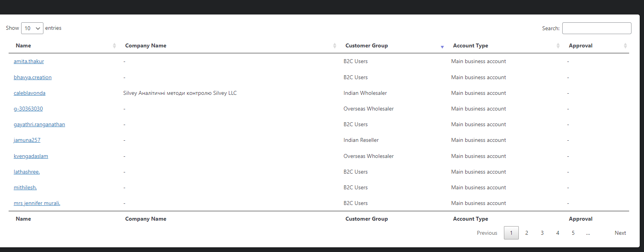Viewport: 644px width, 252px height.
Task: Go to the Next page
Action: (x=620, y=233)
